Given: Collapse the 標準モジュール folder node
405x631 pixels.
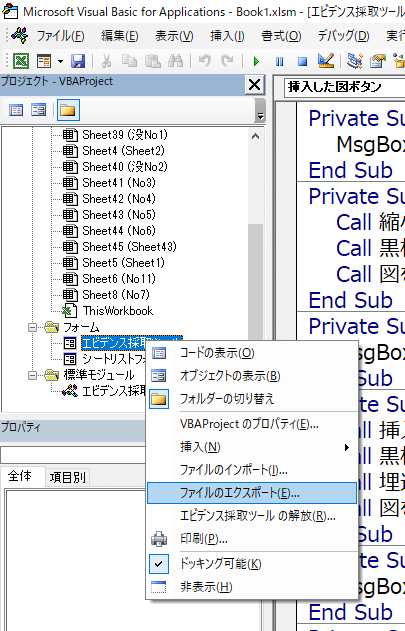Looking at the screenshot, I should tap(32, 375).
